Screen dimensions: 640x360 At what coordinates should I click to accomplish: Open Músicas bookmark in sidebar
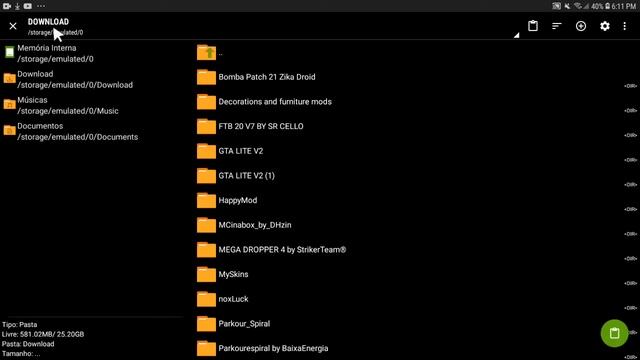coord(61,105)
